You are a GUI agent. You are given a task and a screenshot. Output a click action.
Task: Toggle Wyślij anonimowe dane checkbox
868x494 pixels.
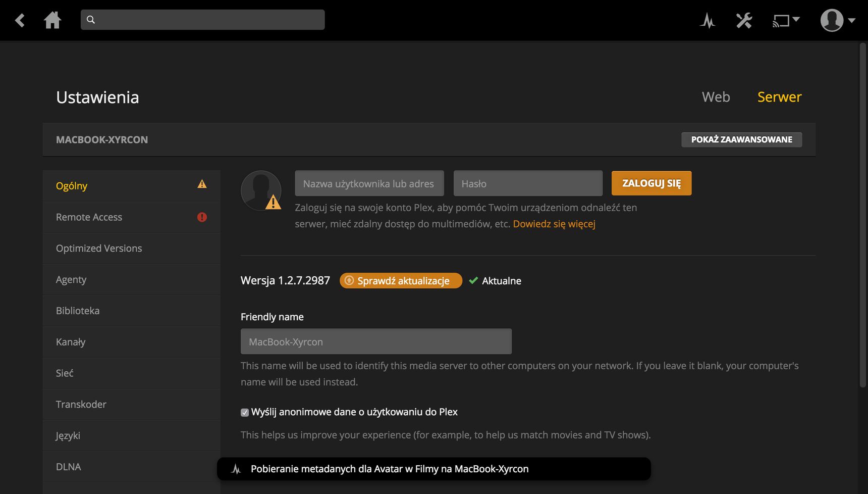pos(245,412)
